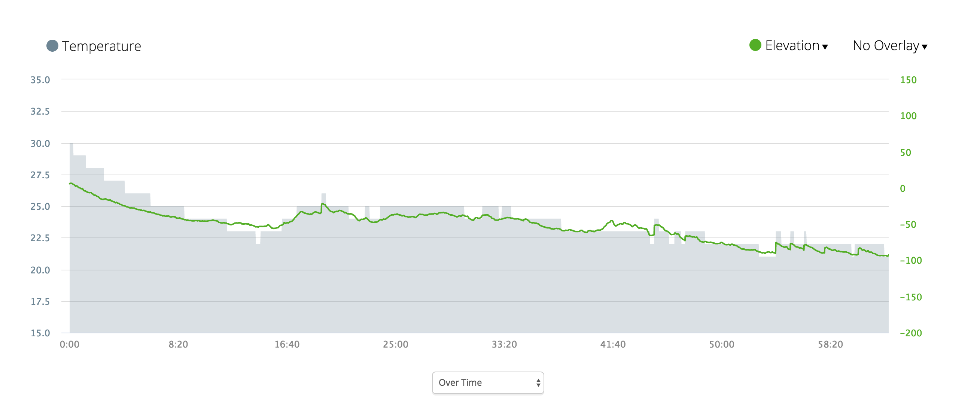Click the 16:40 time axis label
Image resolution: width=980 pixels, height=406 pixels.
coord(287,344)
